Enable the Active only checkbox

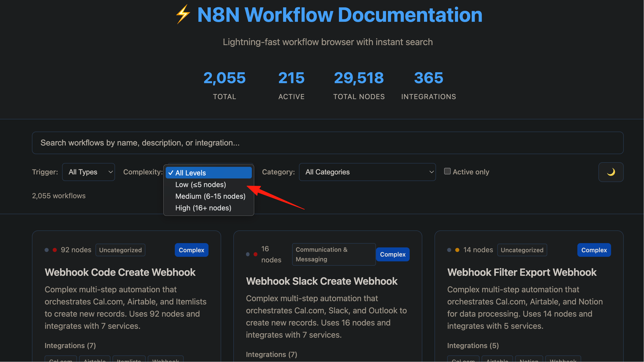coord(447,171)
